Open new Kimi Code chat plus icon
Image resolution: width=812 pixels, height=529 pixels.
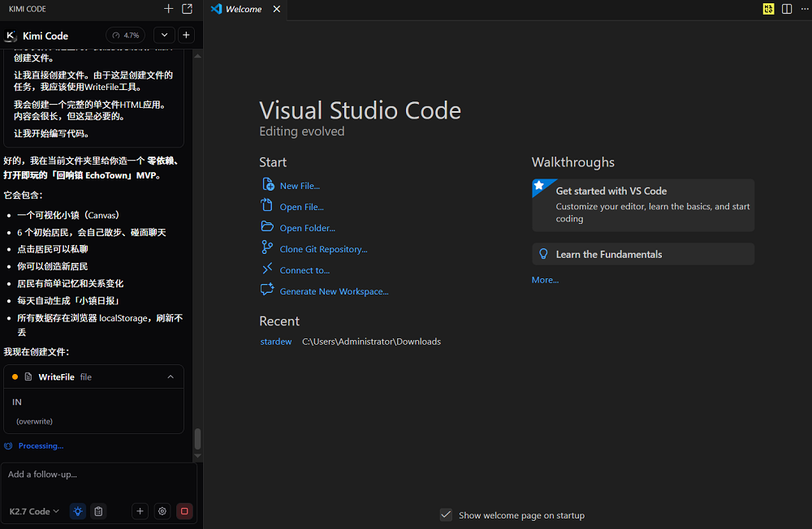(x=187, y=35)
